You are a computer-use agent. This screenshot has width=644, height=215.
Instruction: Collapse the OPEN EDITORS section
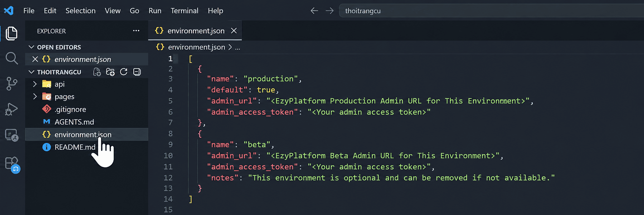coord(31,47)
